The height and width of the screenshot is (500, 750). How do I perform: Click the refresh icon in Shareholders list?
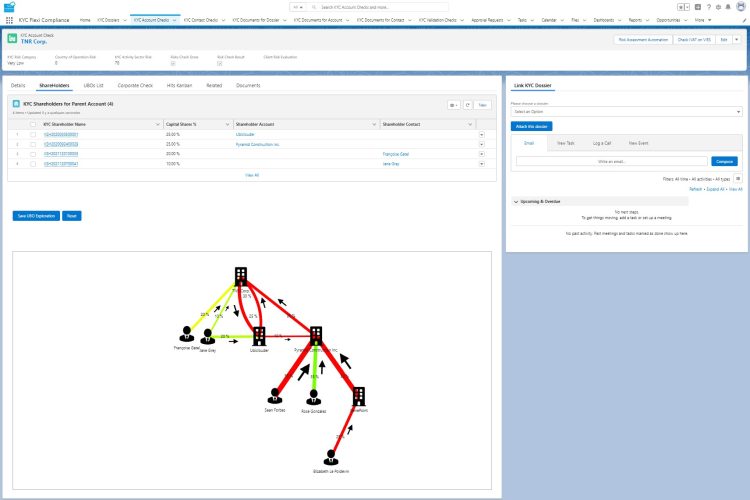467,104
